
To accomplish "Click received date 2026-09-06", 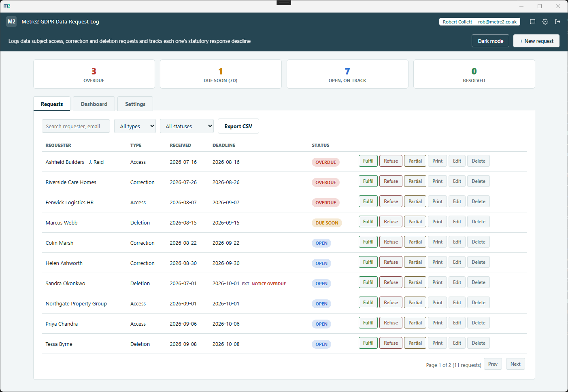I will (183, 324).
